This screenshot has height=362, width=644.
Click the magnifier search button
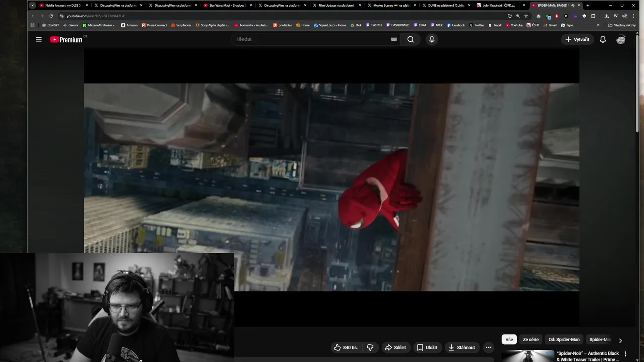[411, 39]
